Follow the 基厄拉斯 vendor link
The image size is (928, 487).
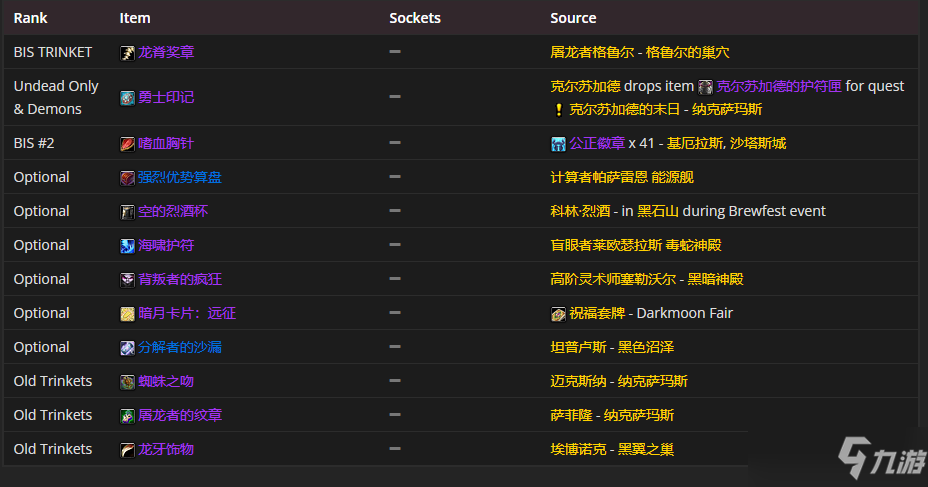(x=695, y=143)
